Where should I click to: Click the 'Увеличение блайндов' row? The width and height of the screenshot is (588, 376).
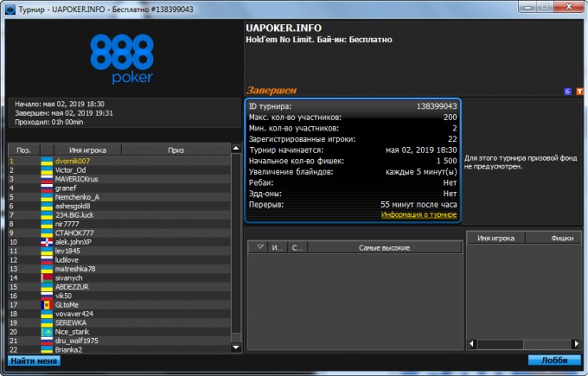click(353, 172)
